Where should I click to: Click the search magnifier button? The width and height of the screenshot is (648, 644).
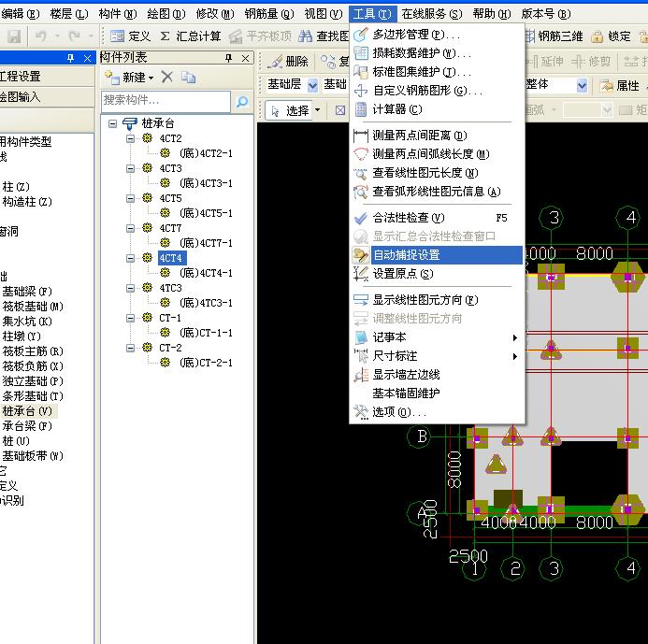coord(242,101)
